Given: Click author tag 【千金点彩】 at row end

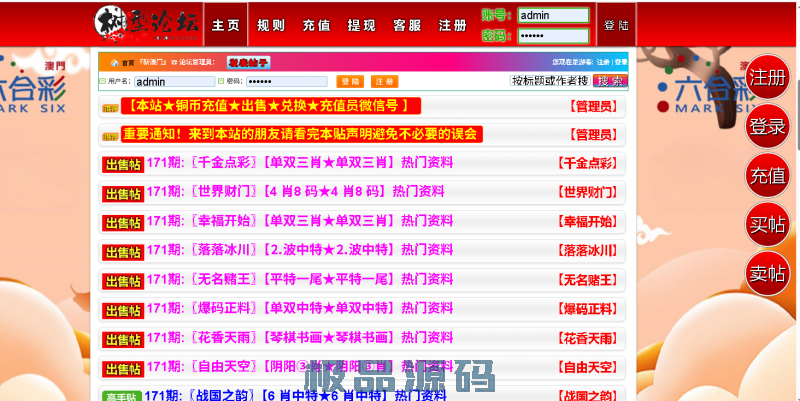Looking at the screenshot, I should pos(587,163).
